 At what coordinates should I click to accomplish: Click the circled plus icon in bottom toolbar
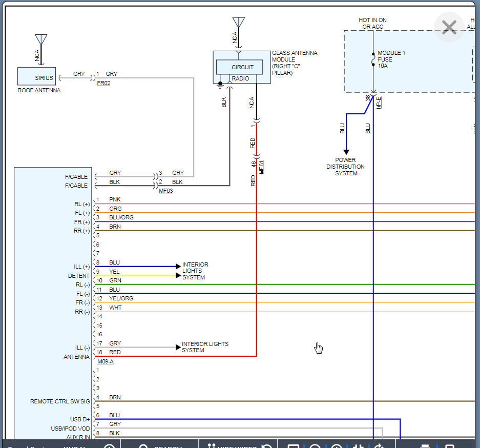(110, 446)
